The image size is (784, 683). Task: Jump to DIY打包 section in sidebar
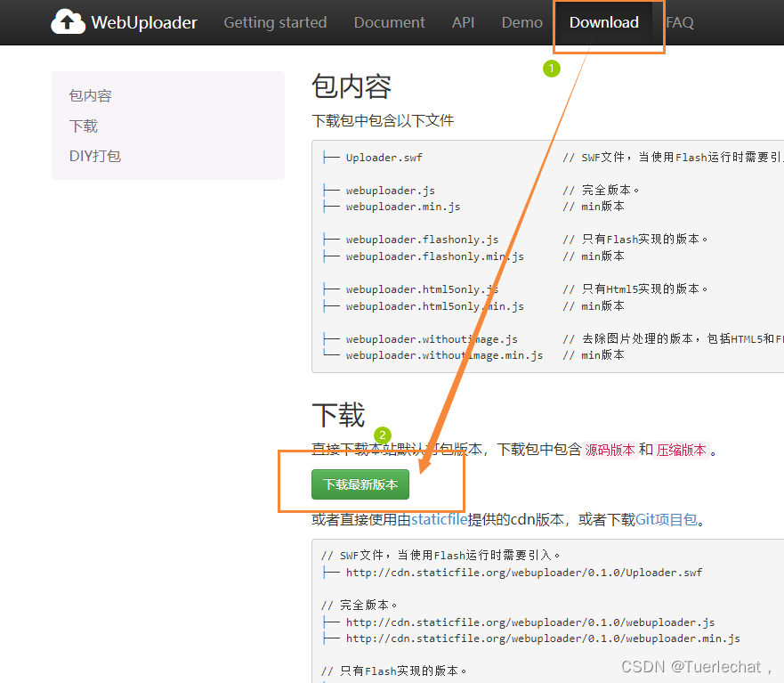pyautogui.click(x=95, y=156)
